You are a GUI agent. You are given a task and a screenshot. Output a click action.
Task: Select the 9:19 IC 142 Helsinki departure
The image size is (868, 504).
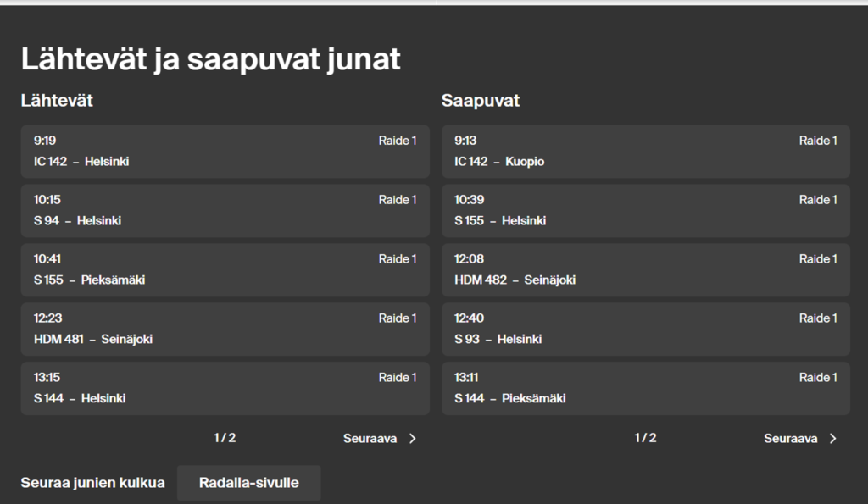tap(225, 152)
